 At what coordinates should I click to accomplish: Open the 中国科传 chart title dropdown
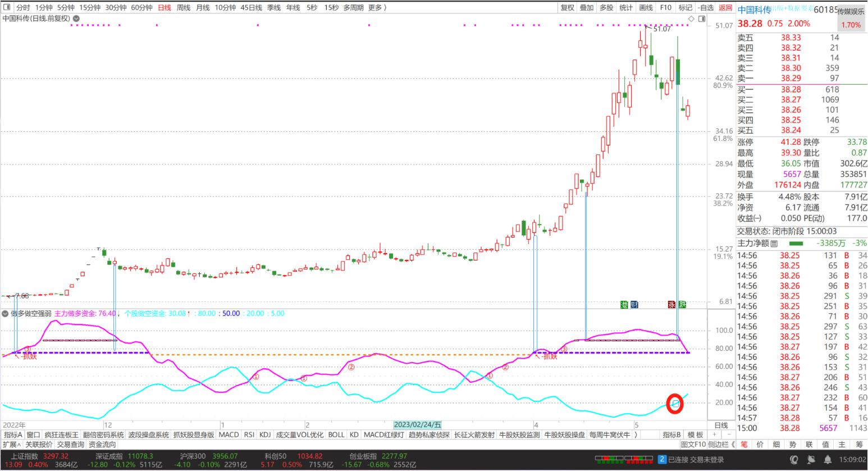[x=76, y=19]
